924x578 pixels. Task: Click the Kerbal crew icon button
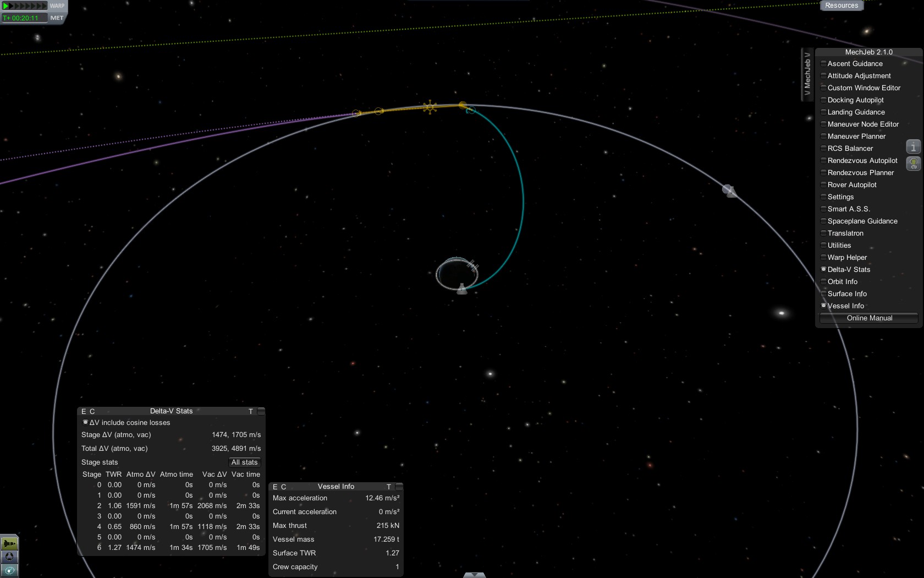(913, 163)
